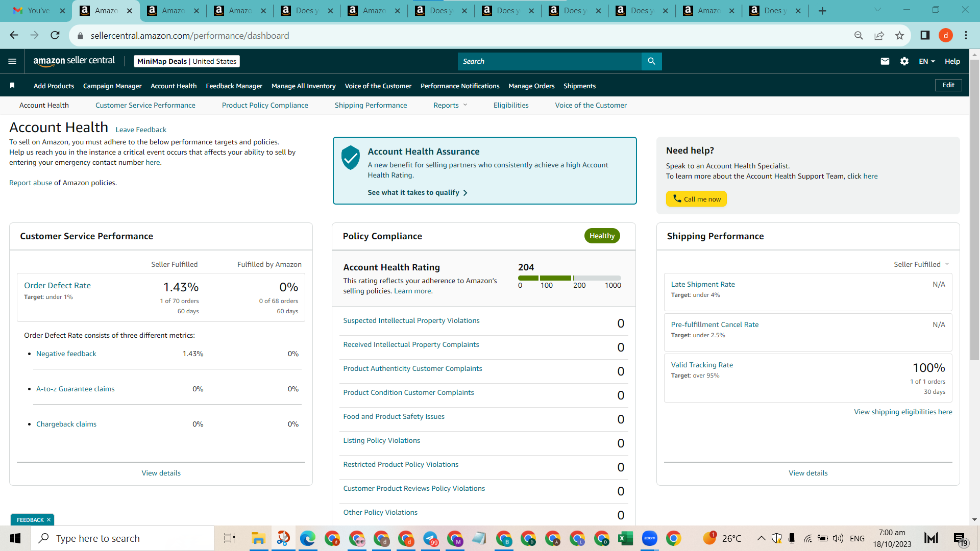
Task: Open Manage Orders
Action: (x=531, y=86)
